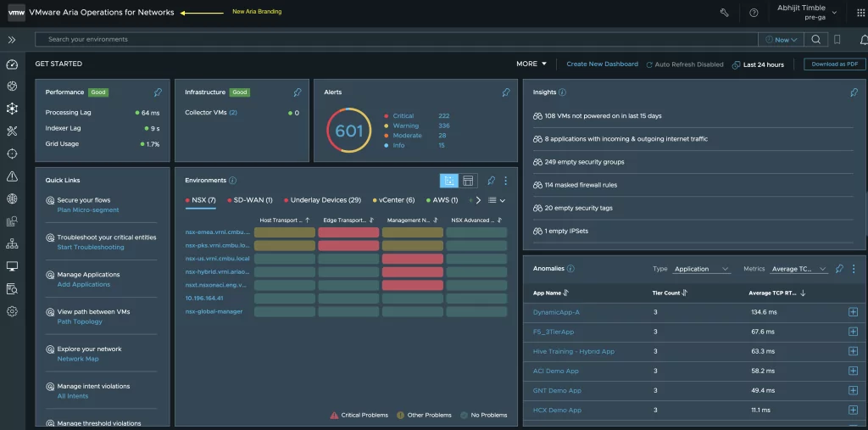Pin the Infrastructure widget

pos(298,92)
